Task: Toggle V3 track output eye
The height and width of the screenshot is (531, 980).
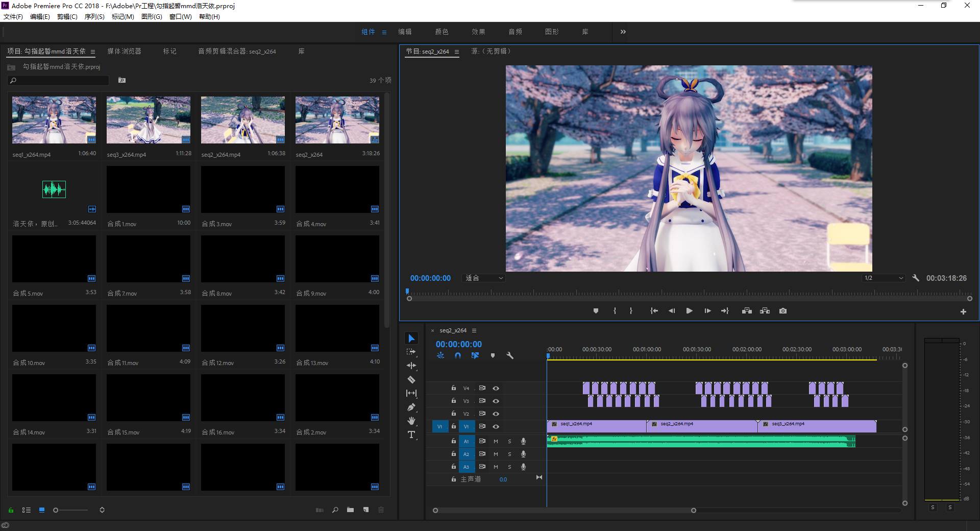Action: (496, 401)
